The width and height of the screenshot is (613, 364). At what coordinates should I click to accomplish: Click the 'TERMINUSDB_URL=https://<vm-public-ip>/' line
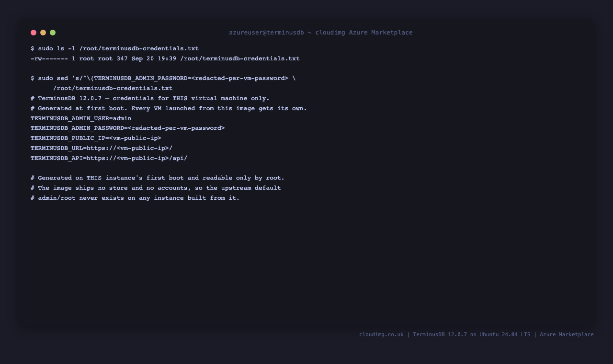click(x=102, y=148)
